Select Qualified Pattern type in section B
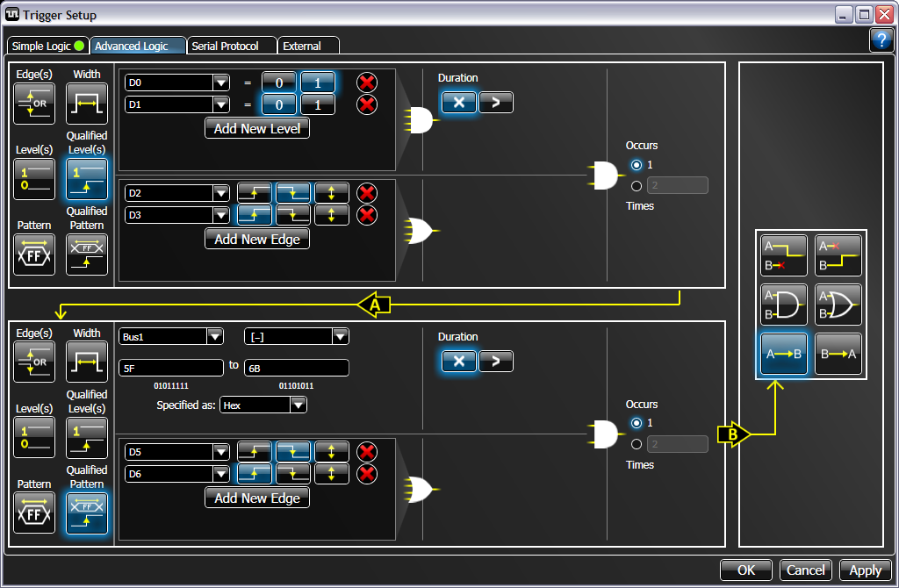 (87, 513)
